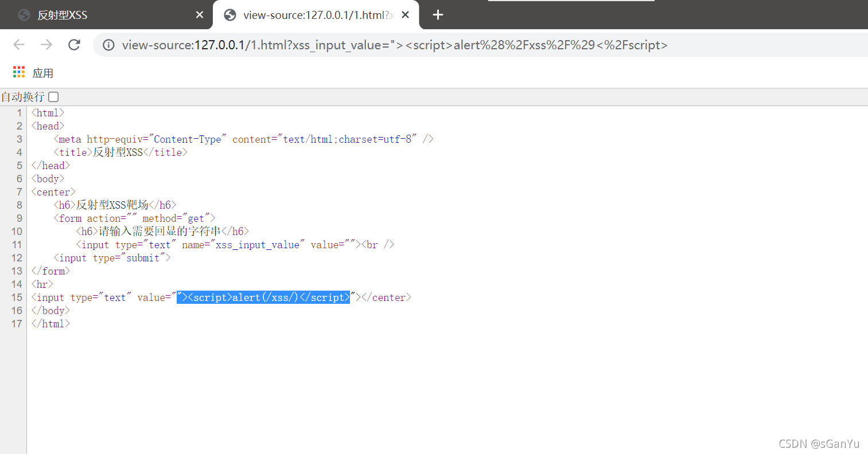Screen dimensions: 868x454
Task: Open the site information icon in address bar
Action: 108,45
